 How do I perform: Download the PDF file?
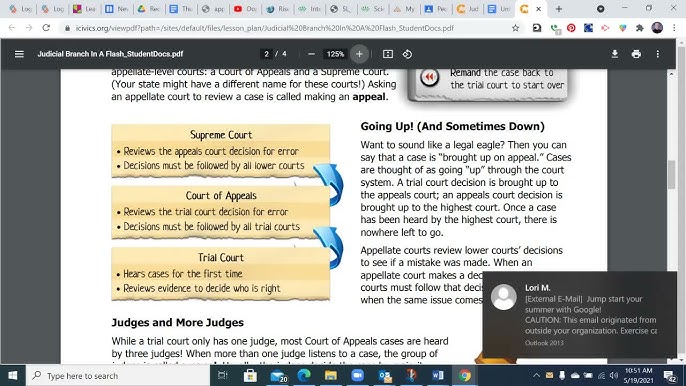(x=615, y=54)
